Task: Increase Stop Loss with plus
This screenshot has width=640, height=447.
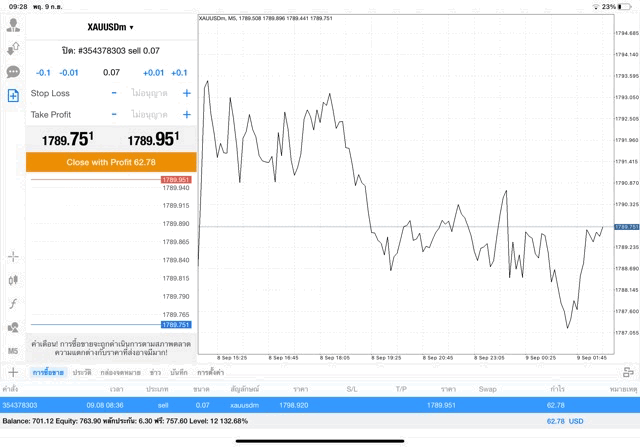Action: pos(187,93)
